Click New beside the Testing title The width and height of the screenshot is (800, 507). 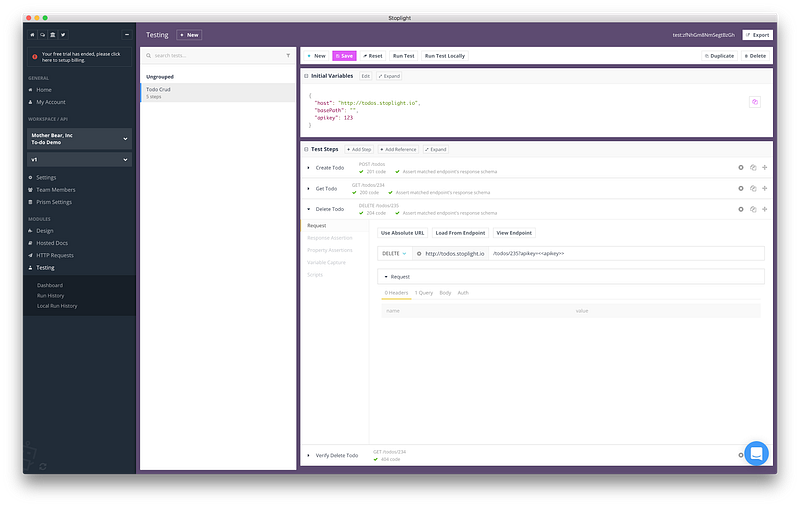pyautogui.click(x=189, y=35)
